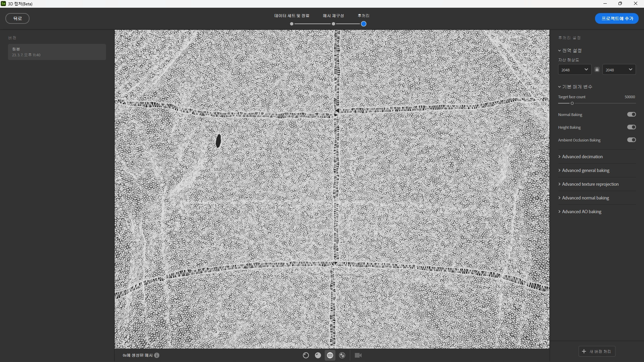The height and width of the screenshot is (362, 644).
Task: Select the solid shaded sphere view icon
Action: pyautogui.click(x=318, y=355)
